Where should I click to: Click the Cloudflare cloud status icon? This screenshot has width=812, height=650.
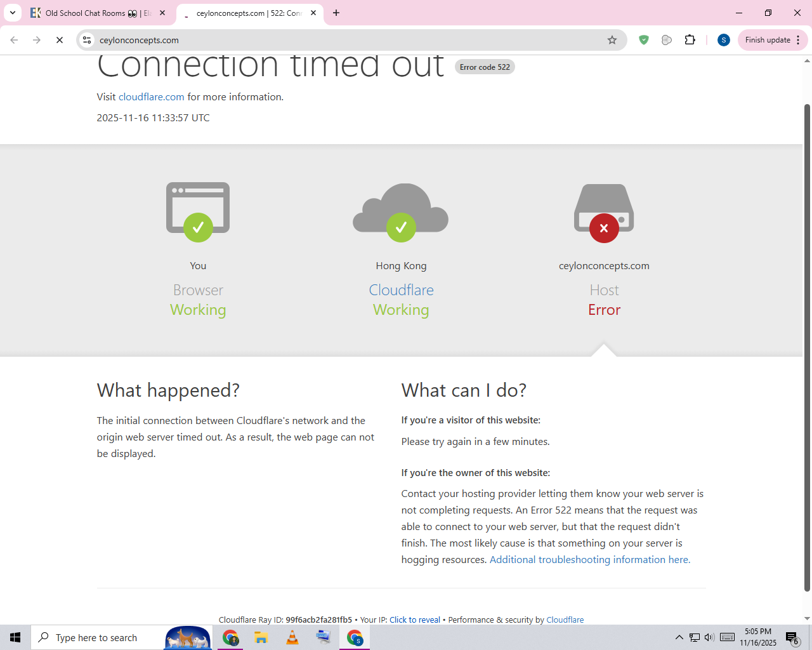[401, 212]
